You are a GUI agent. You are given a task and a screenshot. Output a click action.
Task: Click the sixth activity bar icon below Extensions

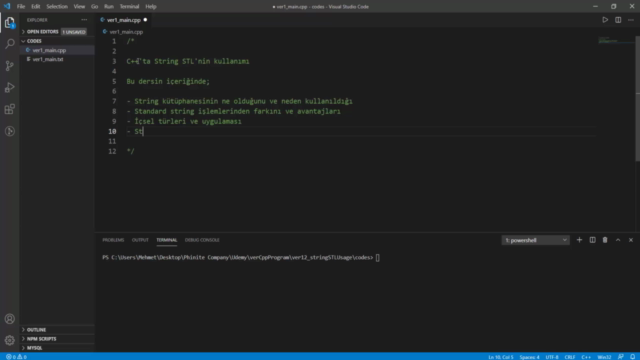click(x=9, y=131)
